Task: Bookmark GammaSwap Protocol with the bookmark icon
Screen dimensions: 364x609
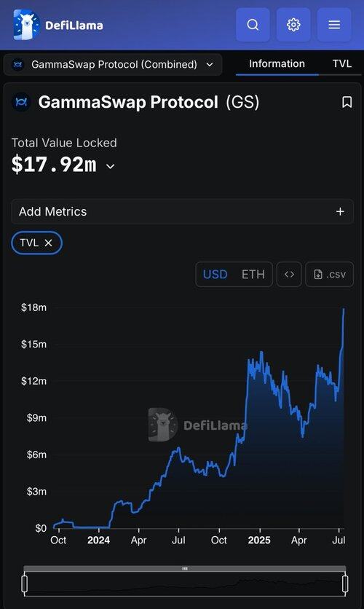Action: (347, 102)
